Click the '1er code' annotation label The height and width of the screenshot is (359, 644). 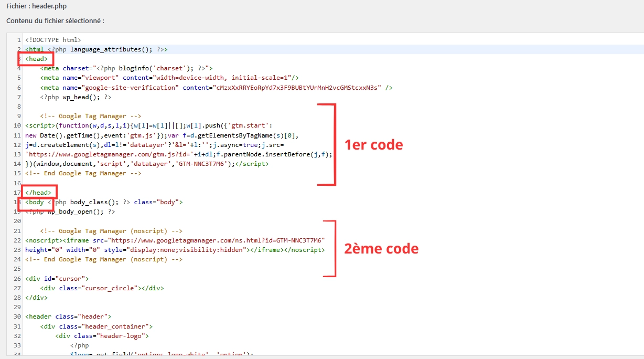[x=373, y=145]
